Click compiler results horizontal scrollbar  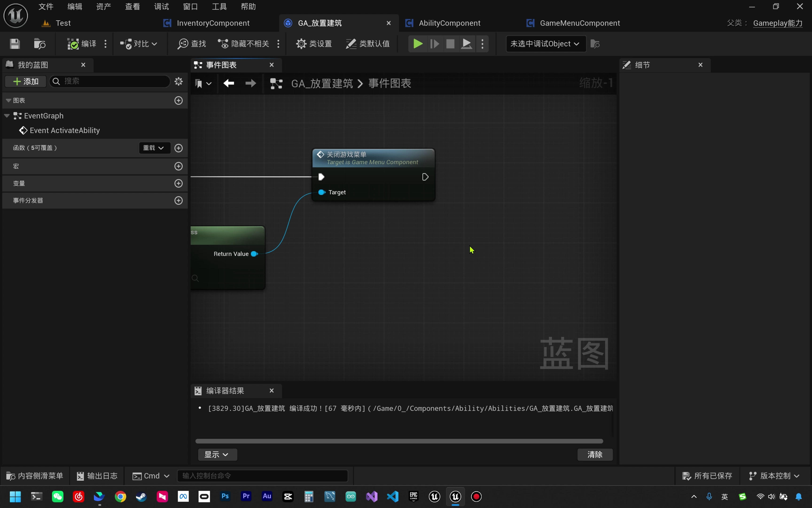click(399, 441)
